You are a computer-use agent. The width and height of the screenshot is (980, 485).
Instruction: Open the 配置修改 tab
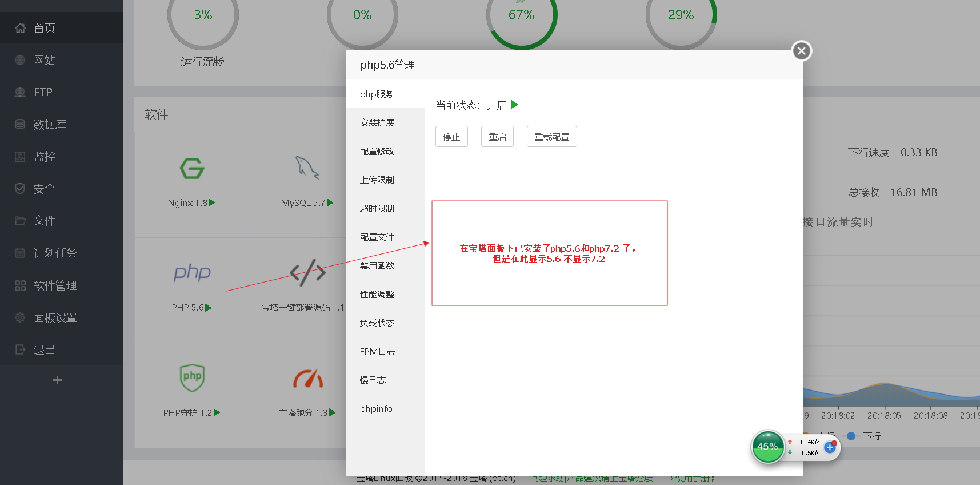click(x=385, y=152)
